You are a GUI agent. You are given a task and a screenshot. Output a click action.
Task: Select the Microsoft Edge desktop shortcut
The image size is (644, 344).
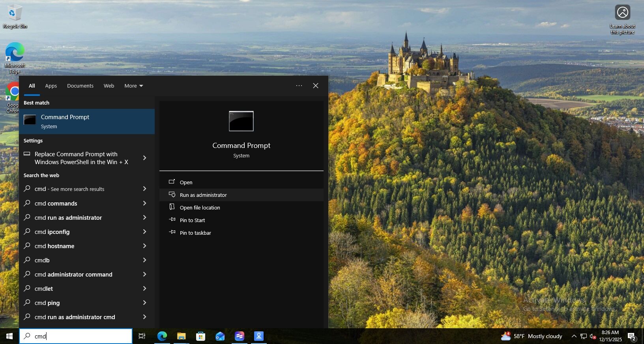[x=15, y=58]
